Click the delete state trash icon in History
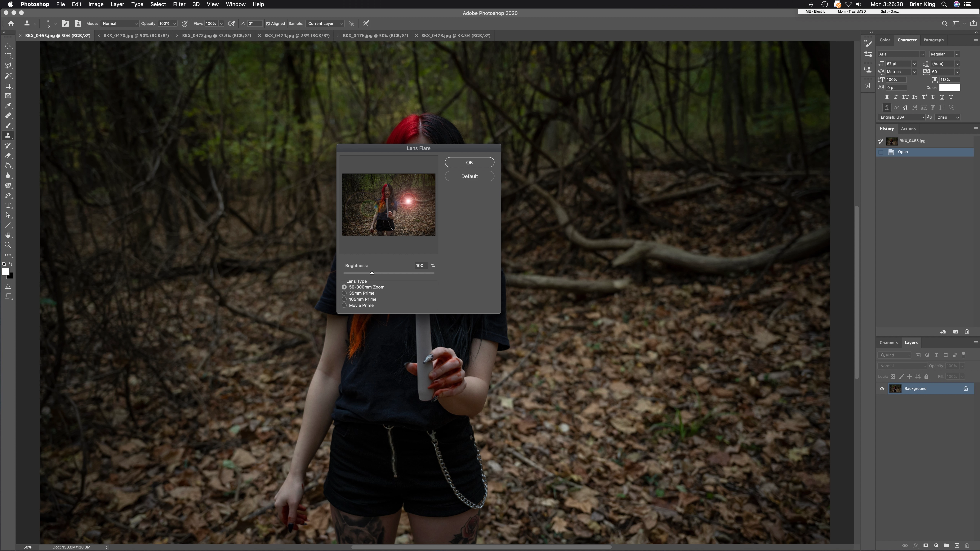 967,332
